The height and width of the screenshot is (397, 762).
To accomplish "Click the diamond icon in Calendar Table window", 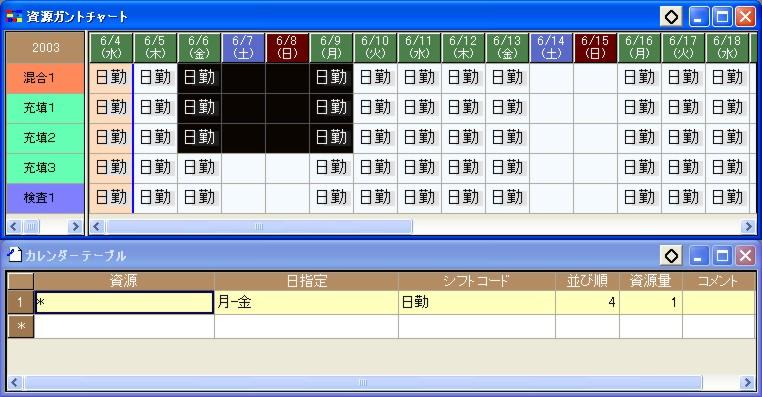I will click(671, 255).
